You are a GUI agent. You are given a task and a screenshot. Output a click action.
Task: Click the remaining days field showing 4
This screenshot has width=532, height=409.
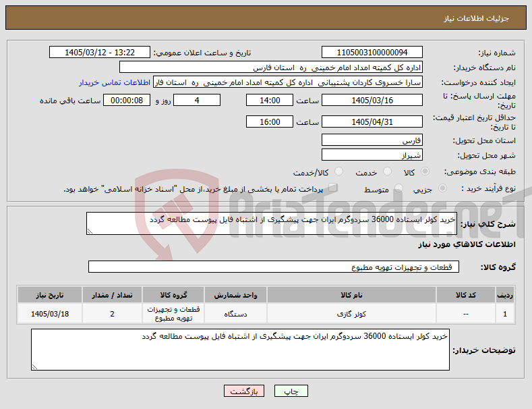[197, 100]
